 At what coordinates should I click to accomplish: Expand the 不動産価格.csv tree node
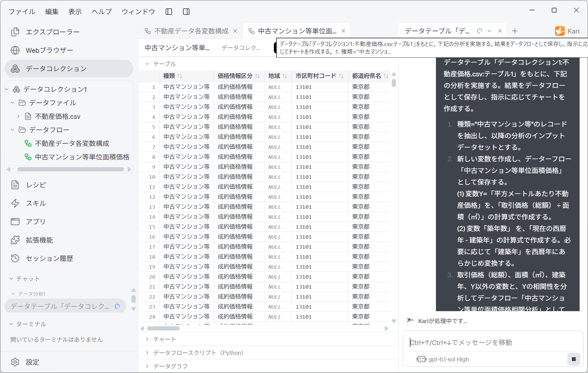[x=18, y=116]
